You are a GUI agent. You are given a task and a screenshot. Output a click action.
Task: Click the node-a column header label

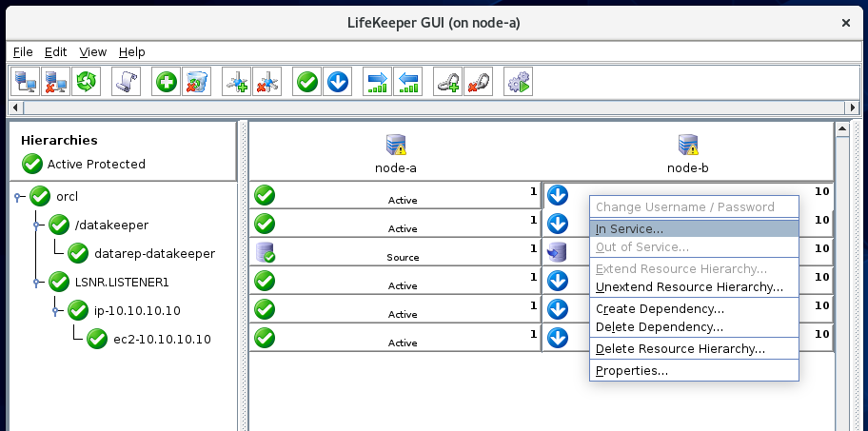[x=396, y=168]
